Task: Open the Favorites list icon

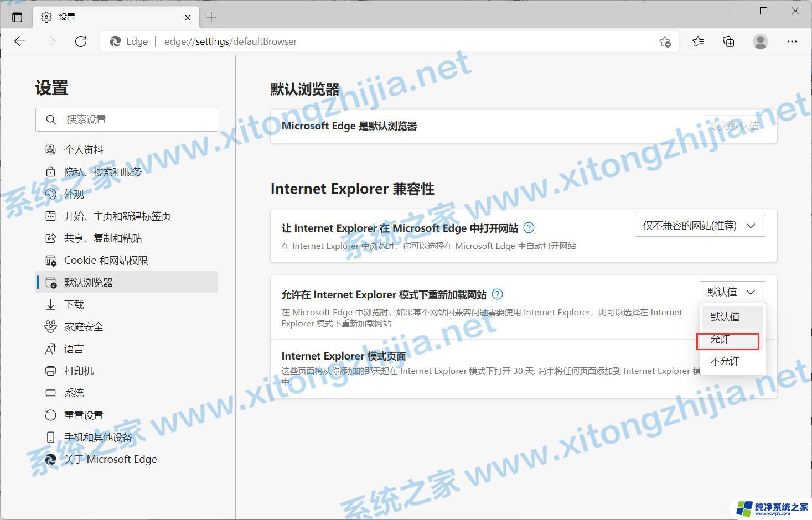Action: [698, 41]
